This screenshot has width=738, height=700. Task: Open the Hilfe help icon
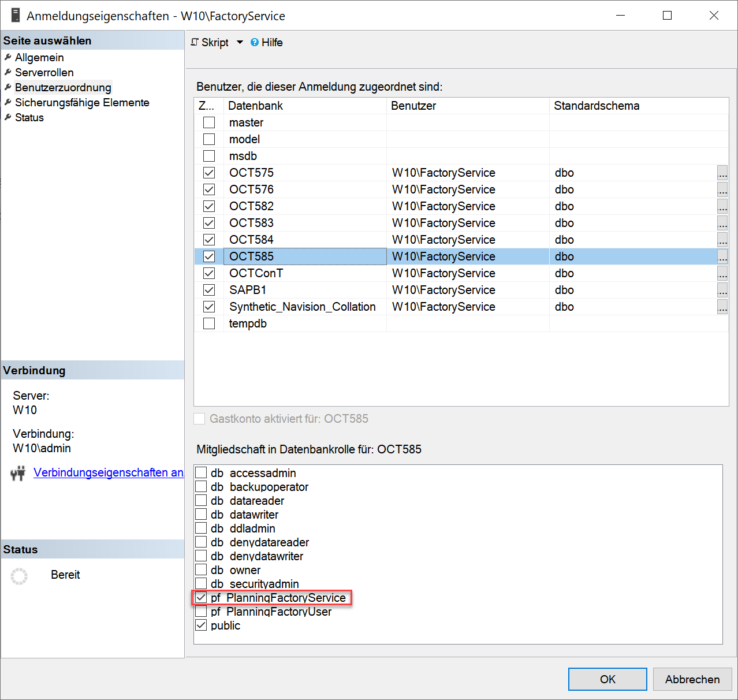tap(255, 43)
